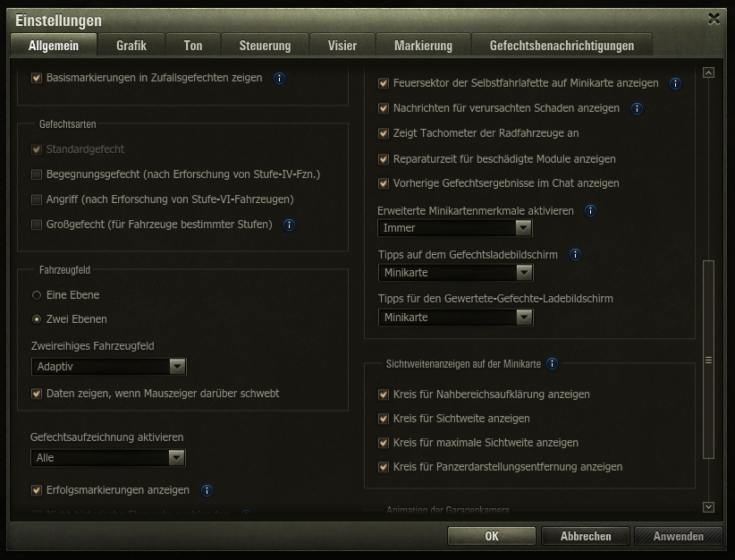Close the Einstellungen window with X
Viewport: 735px width, 560px height.
pos(714,19)
